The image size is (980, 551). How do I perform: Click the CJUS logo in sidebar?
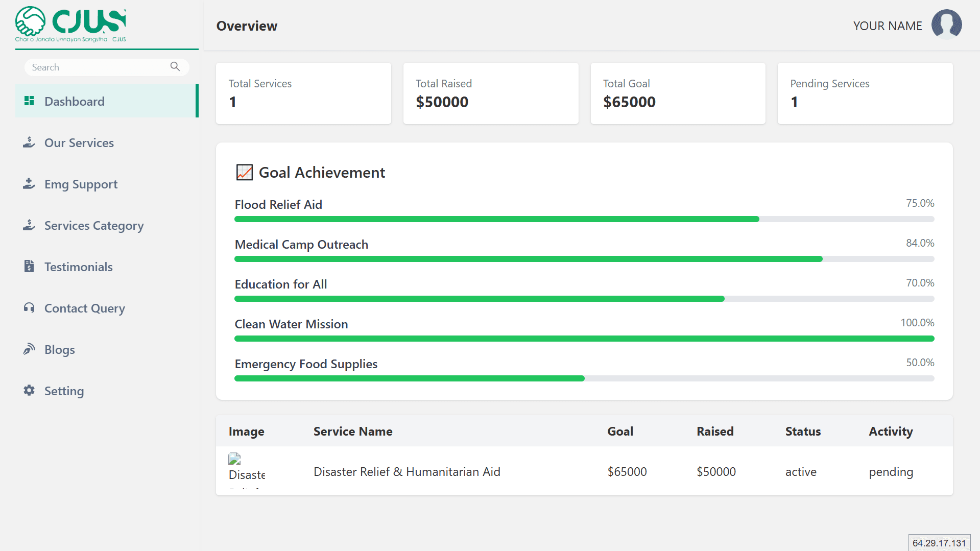pyautogui.click(x=70, y=24)
